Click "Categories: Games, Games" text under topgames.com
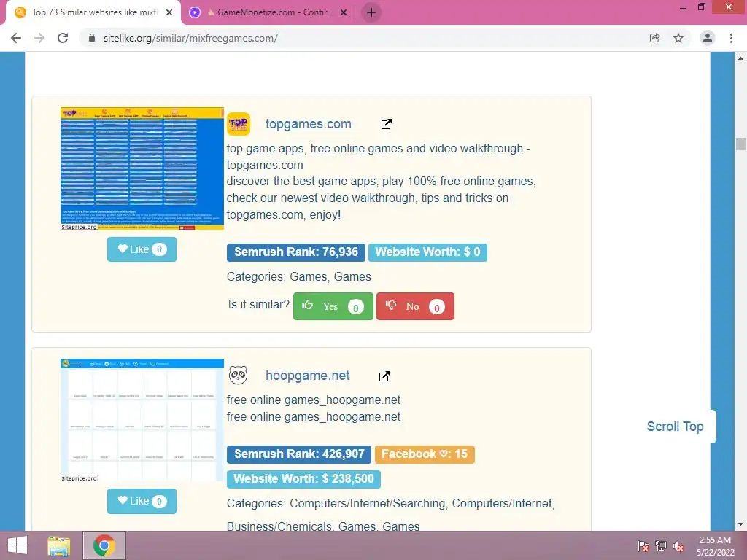Image resolution: width=747 pixels, height=560 pixels. point(298,276)
